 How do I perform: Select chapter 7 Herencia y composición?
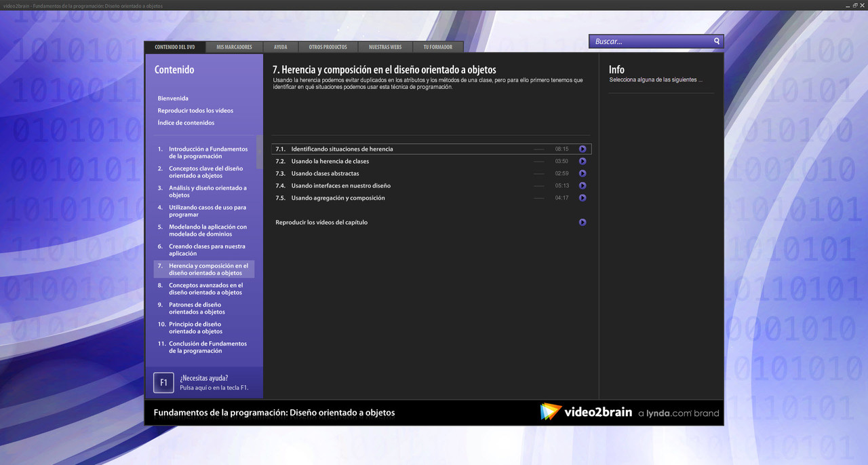(203, 269)
